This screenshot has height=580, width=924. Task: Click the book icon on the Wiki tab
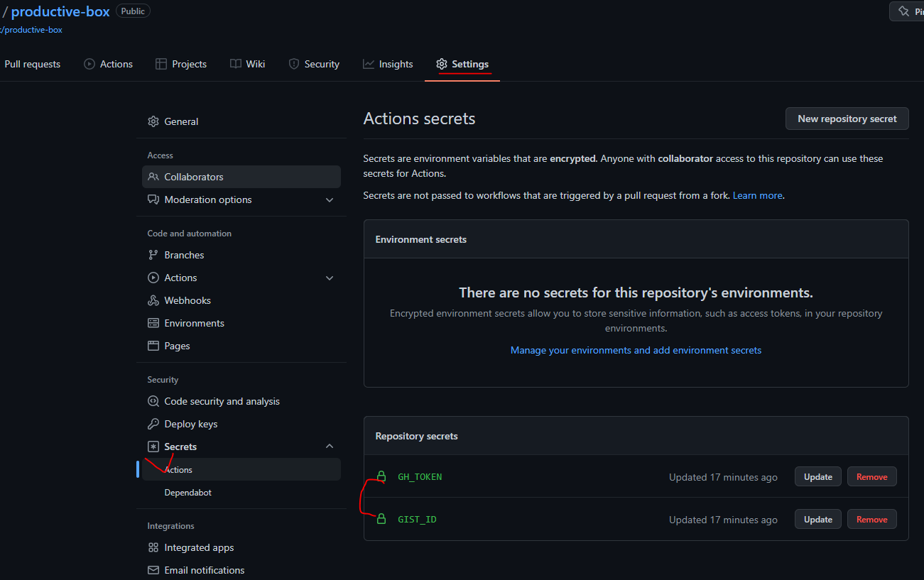[236, 64]
